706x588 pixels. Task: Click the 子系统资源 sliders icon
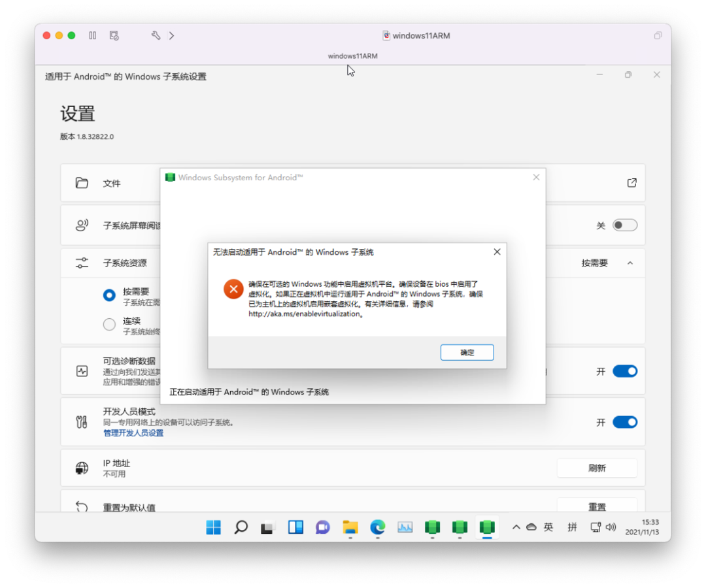(82, 263)
